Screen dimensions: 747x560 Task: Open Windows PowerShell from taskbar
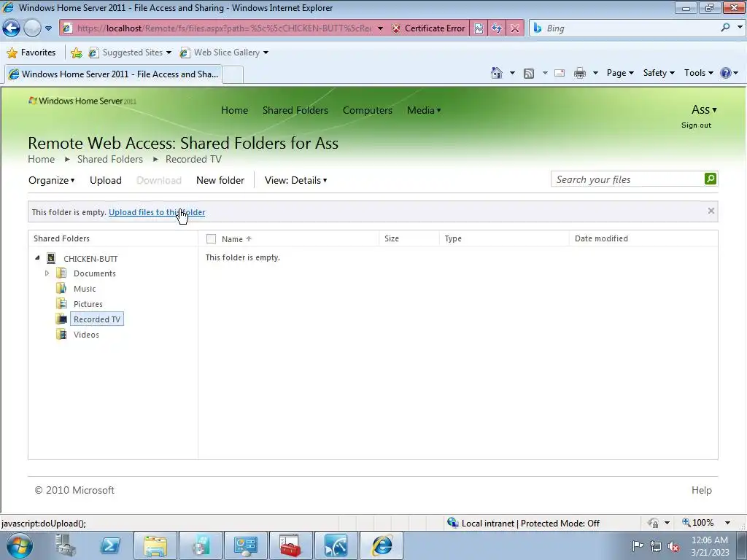point(110,545)
